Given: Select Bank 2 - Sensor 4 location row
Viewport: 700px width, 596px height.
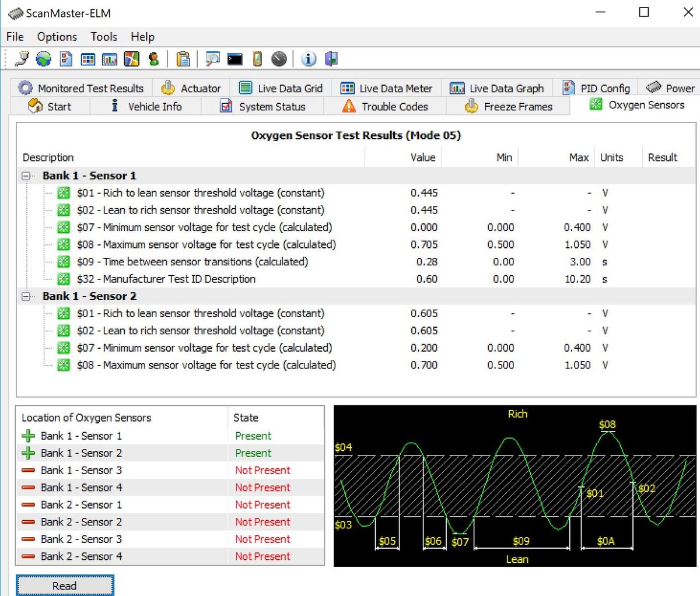Looking at the screenshot, I should pyautogui.click(x=170, y=556).
